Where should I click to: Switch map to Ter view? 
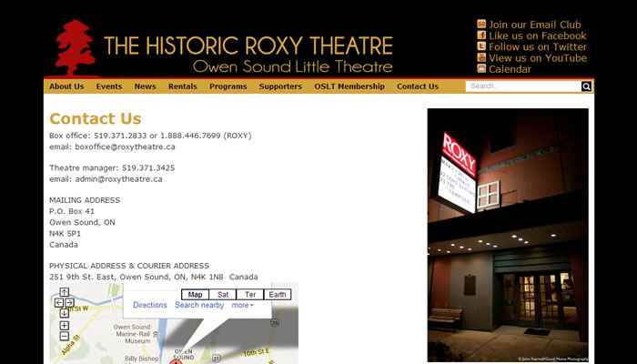pyautogui.click(x=250, y=295)
